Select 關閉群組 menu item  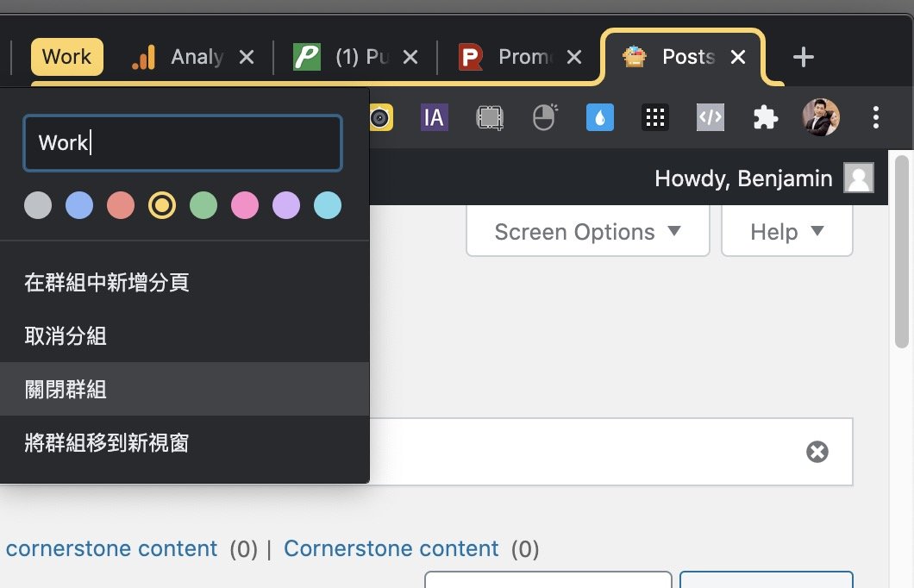click(x=185, y=390)
